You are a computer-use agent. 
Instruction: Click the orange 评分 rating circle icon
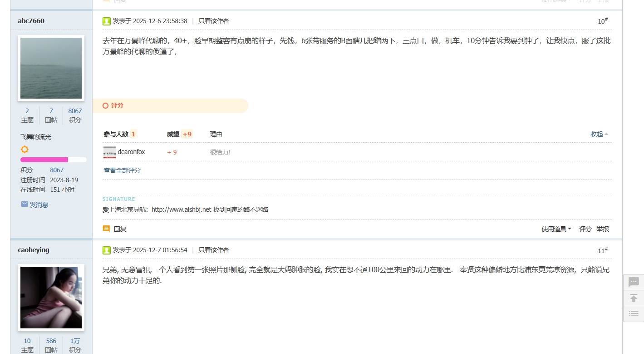(x=106, y=105)
